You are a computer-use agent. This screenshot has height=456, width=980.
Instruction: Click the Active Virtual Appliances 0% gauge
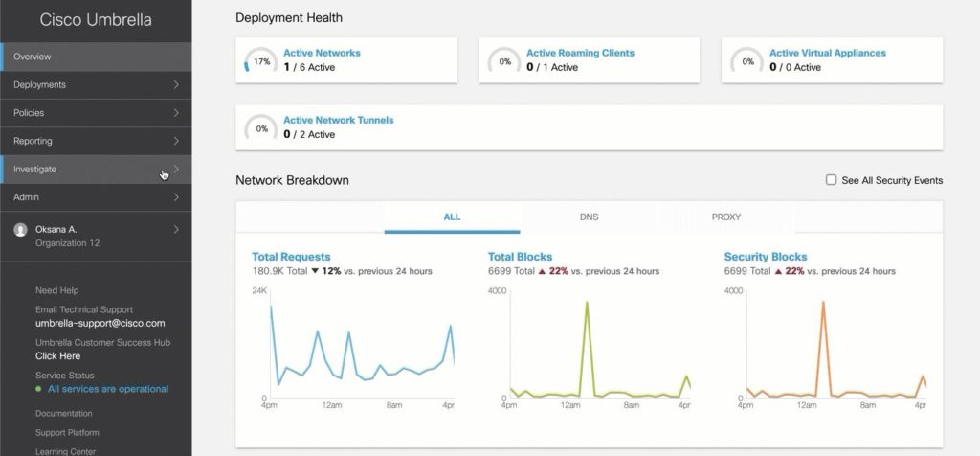(x=747, y=61)
